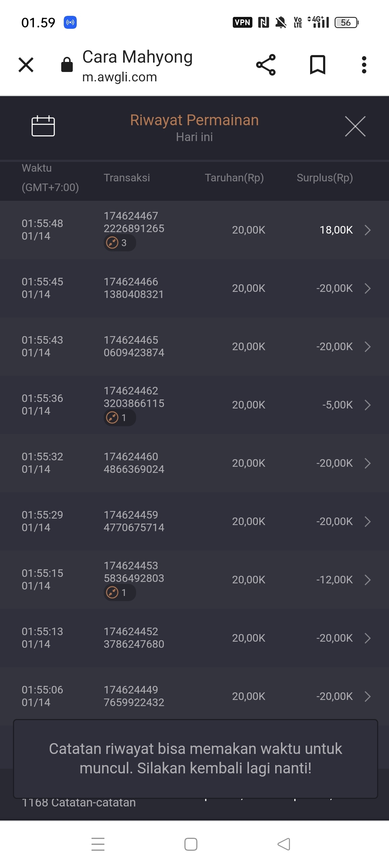This screenshot has height=868, width=389.
Task: Open the three-dot browser menu
Action: point(364,65)
